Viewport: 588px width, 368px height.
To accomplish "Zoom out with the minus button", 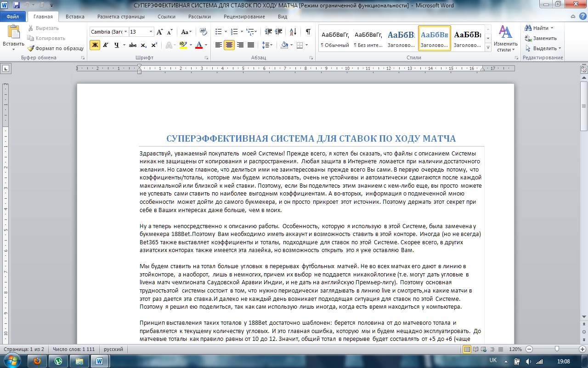I will (529, 349).
